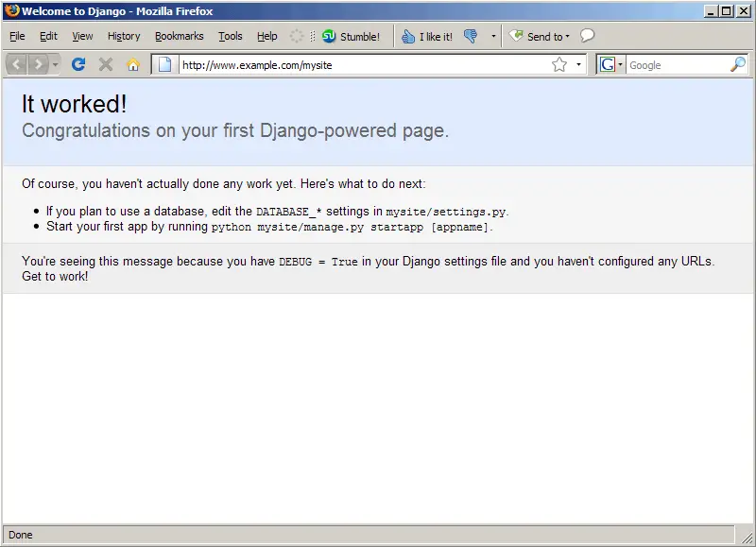Click the page icon beside the URL
Viewport: 756px width, 547px height.
[x=164, y=64]
